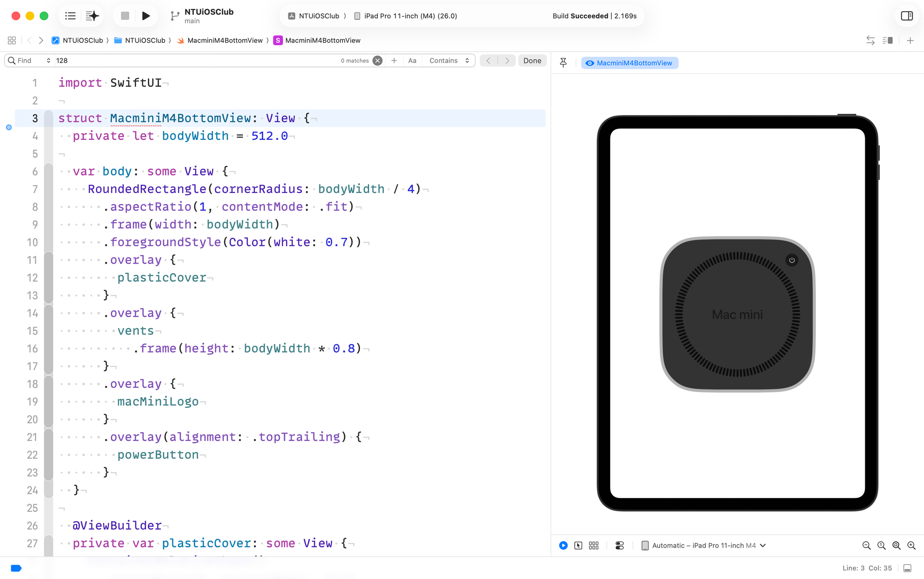Toggle the navigator sidebar
Screen dimensions: 924x579
pos(70,16)
